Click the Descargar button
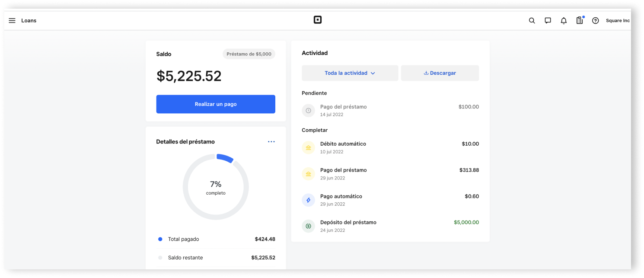The height and width of the screenshot is (278, 644). coord(440,73)
